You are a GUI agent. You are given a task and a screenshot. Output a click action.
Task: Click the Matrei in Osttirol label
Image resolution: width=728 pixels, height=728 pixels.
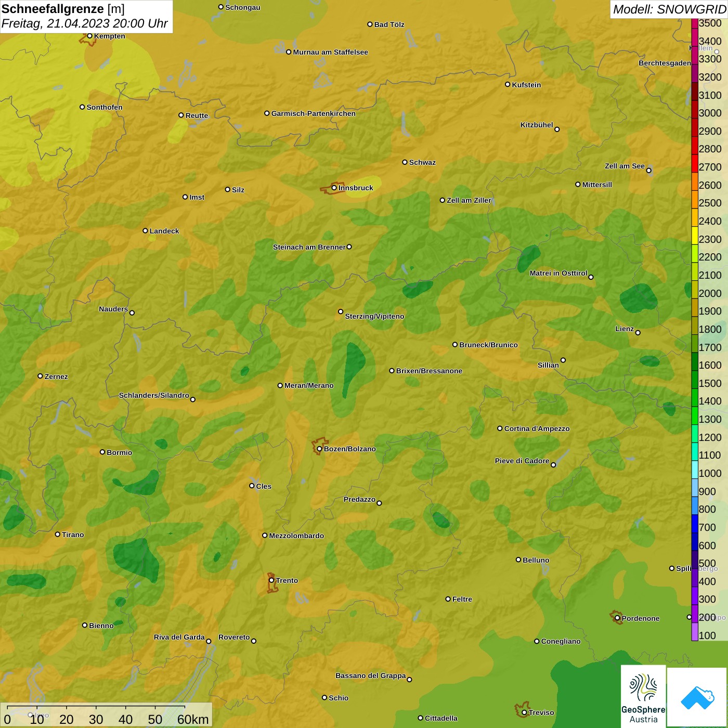pyautogui.click(x=558, y=273)
